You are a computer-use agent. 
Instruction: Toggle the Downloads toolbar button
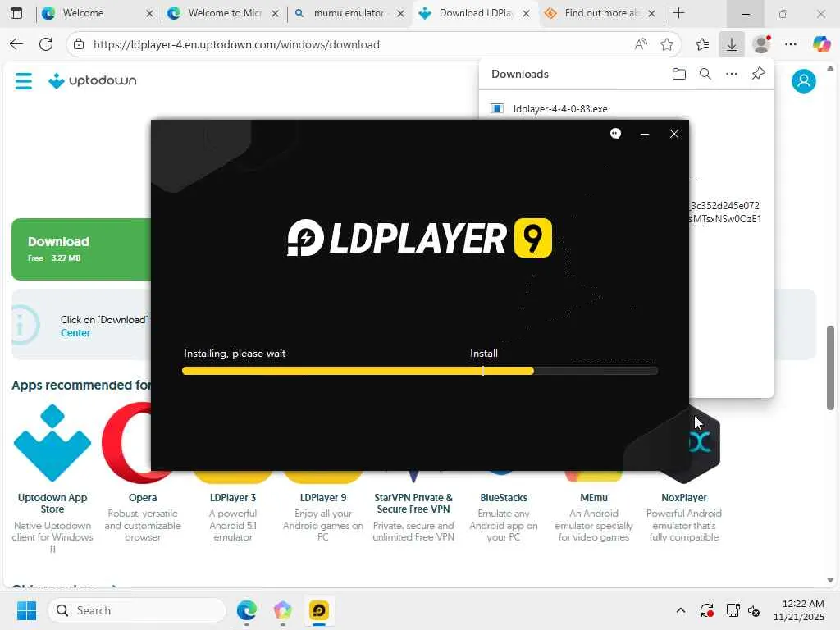pos(731,44)
